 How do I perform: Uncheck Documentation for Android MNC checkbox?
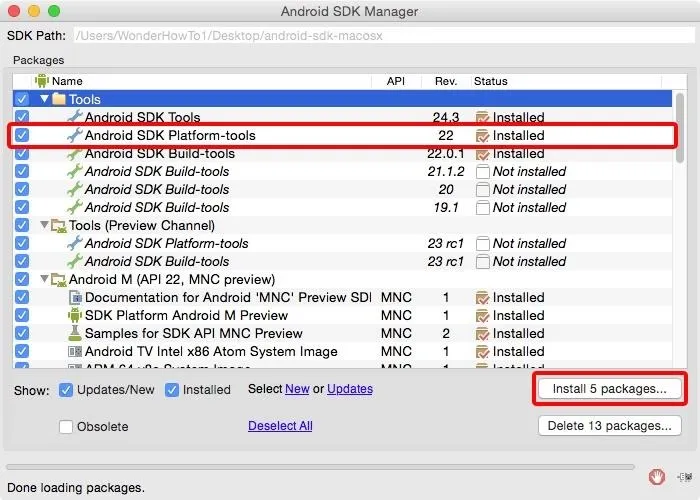point(21,297)
